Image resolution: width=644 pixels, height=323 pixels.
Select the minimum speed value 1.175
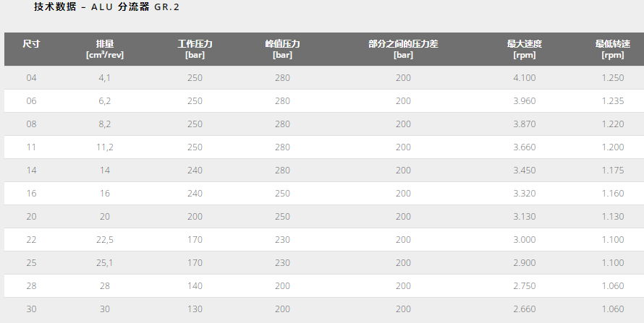pyautogui.click(x=612, y=171)
